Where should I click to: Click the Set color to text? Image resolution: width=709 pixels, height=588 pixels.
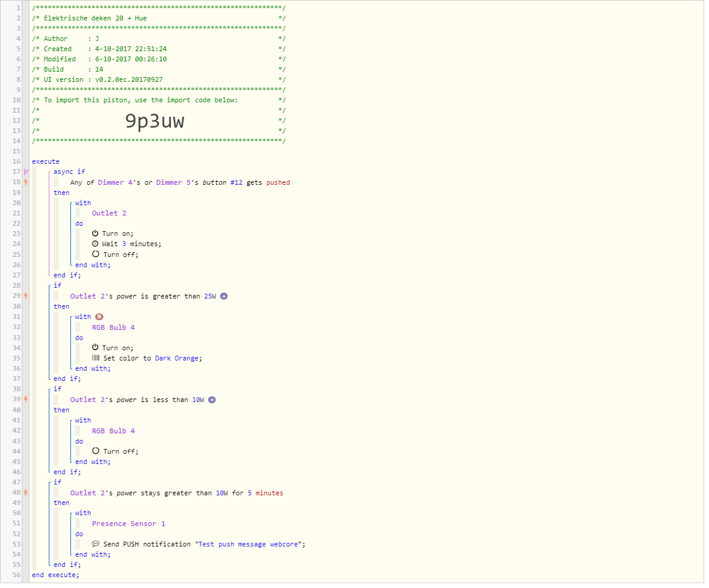[x=127, y=358]
